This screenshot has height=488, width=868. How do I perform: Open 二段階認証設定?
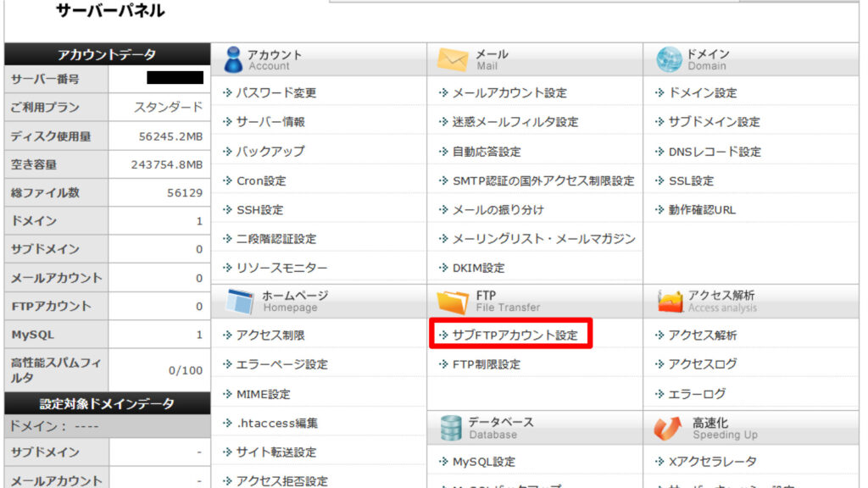pyautogui.click(x=276, y=238)
